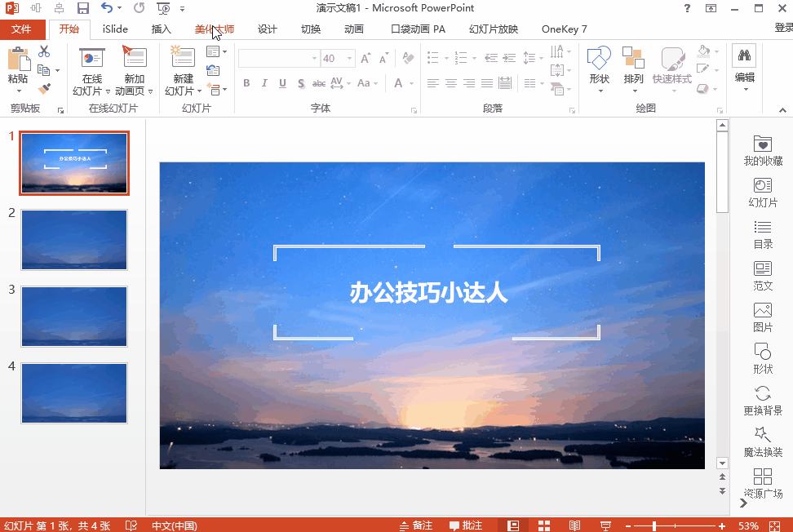Click the 登录 link at top right
Viewport: 793px width, 532px height.
pos(783,29)
